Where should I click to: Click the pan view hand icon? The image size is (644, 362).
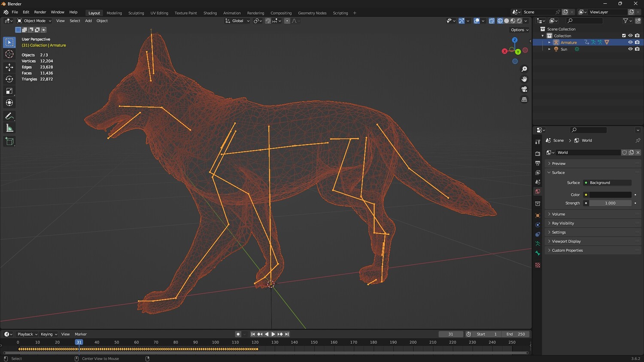point(524,79)
